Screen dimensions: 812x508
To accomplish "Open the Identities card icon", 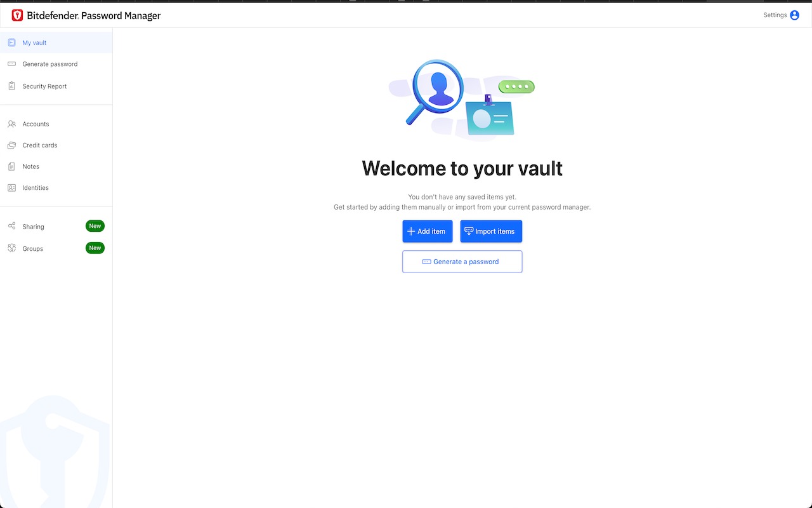I will [x=11, y=188].
